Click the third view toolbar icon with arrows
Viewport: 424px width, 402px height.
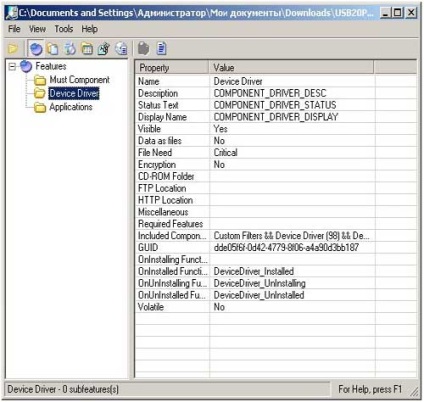[x=70, y=49]
